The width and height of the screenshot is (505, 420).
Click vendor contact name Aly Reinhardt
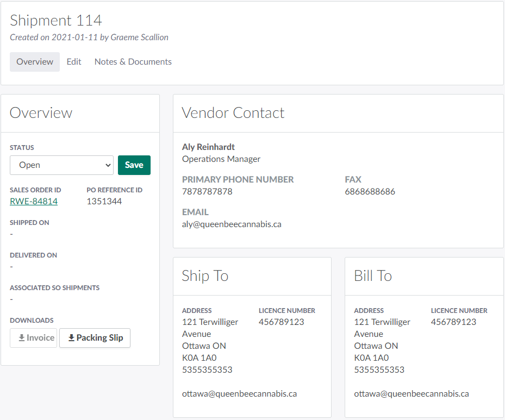(208, 147)
